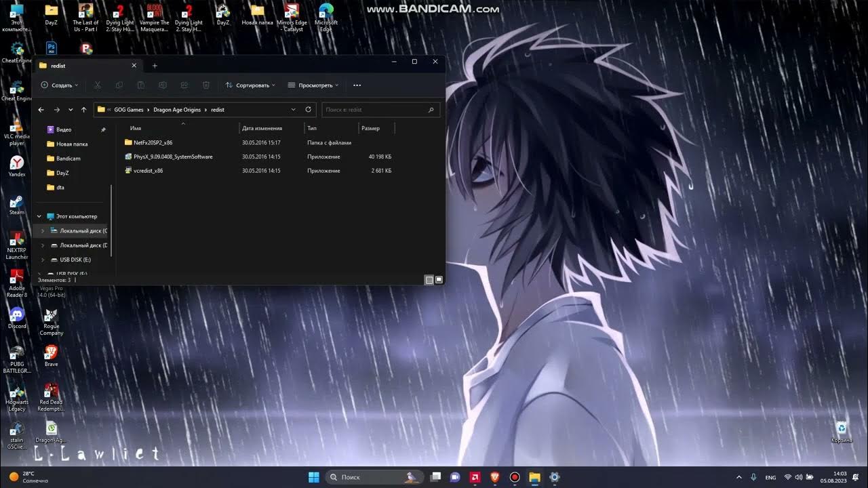Image resolution: width=868 pixels, height=488 pixels.
Task: Show hidden tray icons chevron
Action: click(x=739, y=477)
